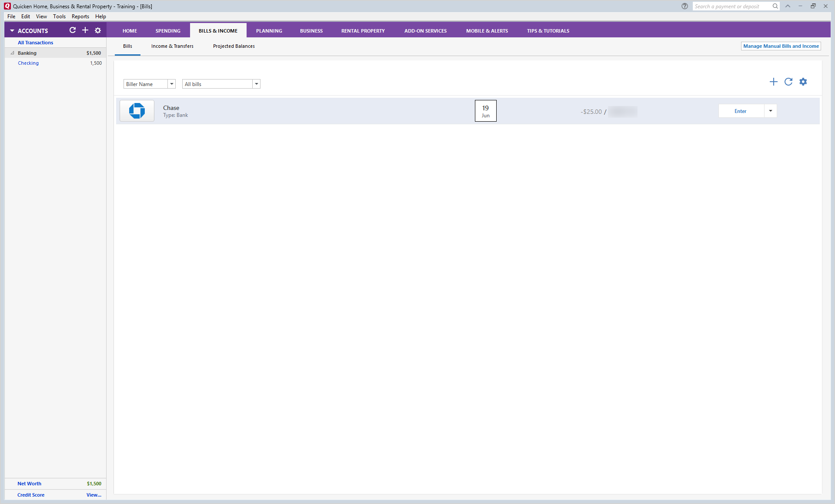Open the Biller Name sort dropdown
Screen dimensions: 835x504
click(171, 84)
